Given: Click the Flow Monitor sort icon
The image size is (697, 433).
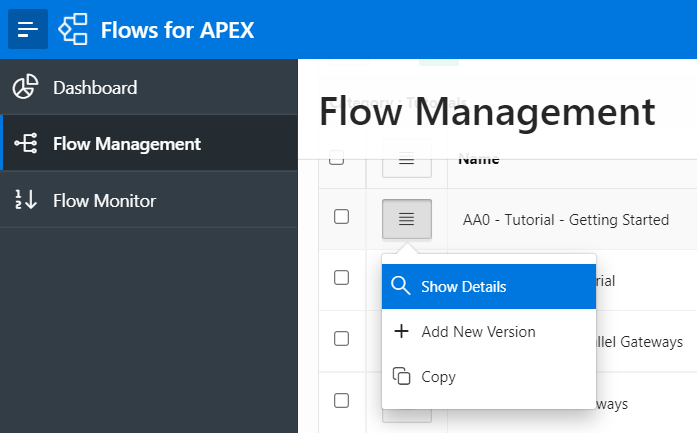Looking at the screenshot, I should 26,201.
